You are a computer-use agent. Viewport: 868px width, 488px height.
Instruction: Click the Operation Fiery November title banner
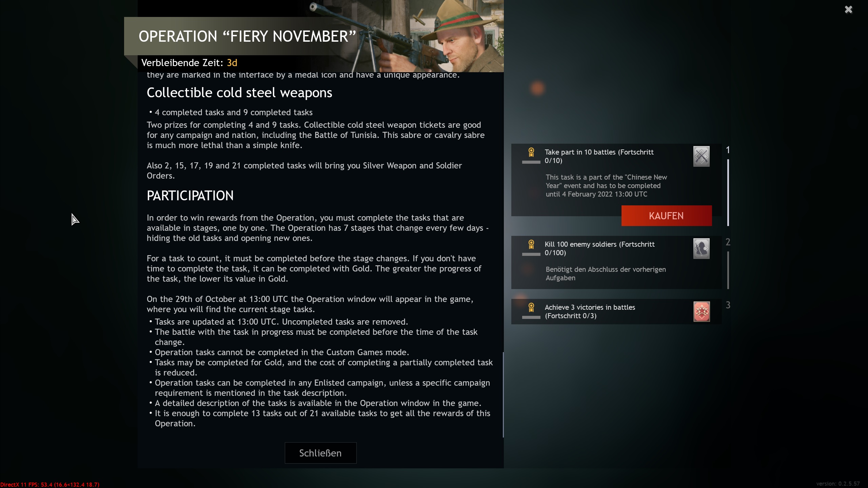pyautogui.click(x=248, y=36)
